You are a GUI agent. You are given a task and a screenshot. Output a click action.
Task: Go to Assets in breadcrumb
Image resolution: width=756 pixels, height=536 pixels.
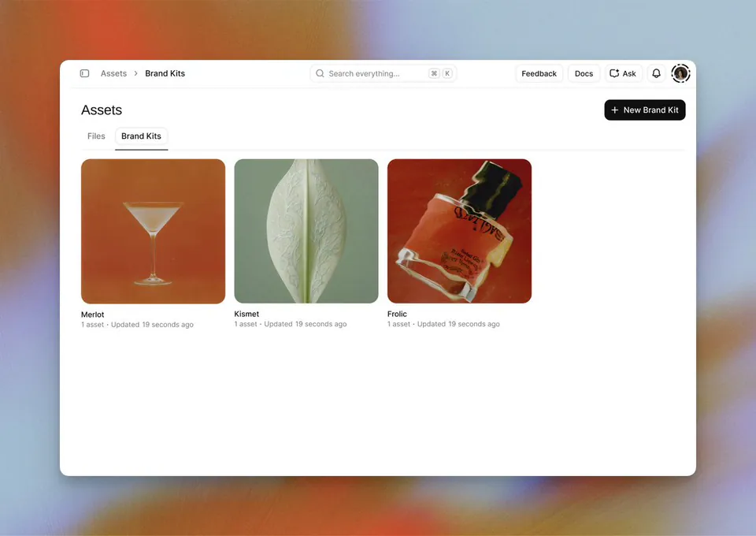[x=113, y=73]
